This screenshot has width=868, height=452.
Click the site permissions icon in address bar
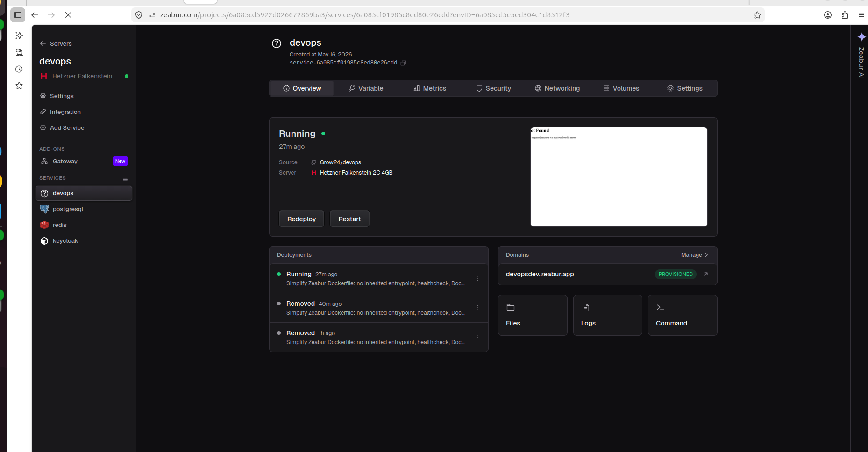[151, 15]
